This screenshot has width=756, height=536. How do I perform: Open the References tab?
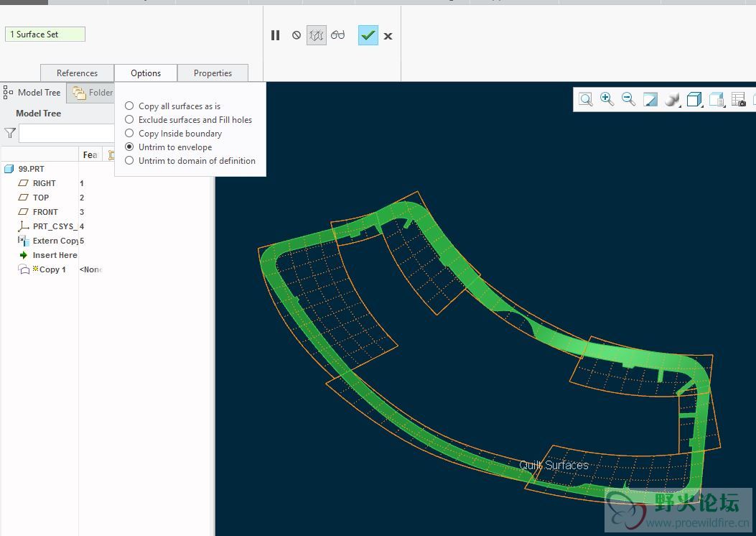[x=77, y=73]
